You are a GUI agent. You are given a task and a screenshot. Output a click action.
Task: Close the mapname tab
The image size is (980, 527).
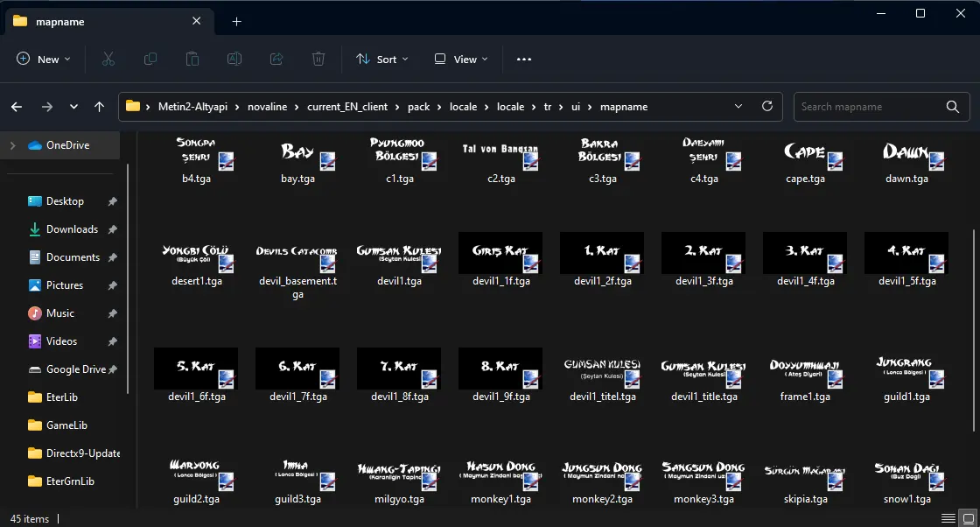click(x=196, y=21)
